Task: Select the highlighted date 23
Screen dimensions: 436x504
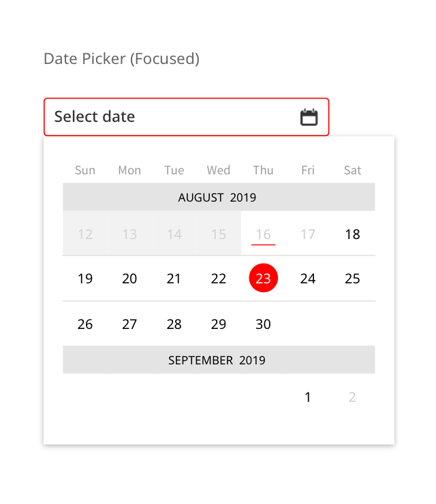Action: pos(264,279)
